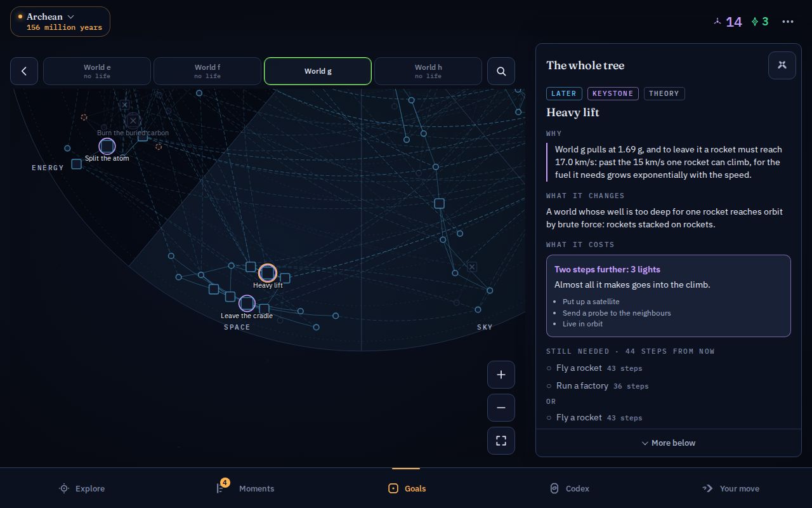Open the Codex section
This screenshot has width=812, height=508.
point(568,488)
